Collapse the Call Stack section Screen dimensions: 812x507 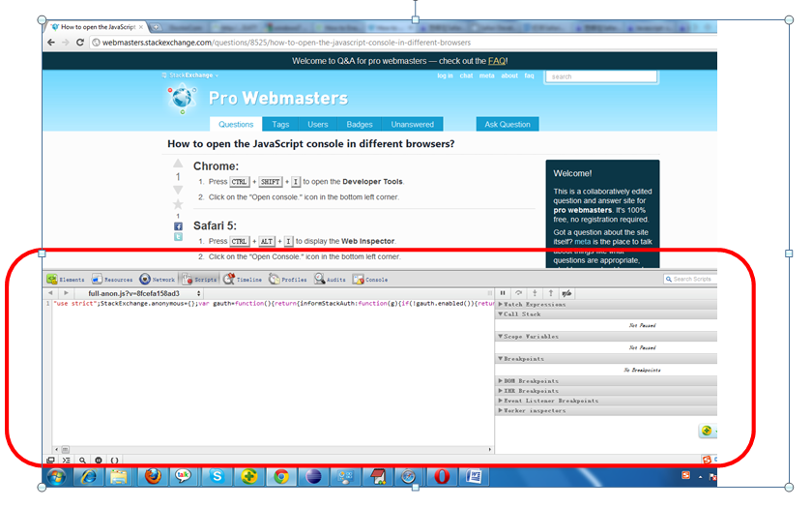pos(606,314)
